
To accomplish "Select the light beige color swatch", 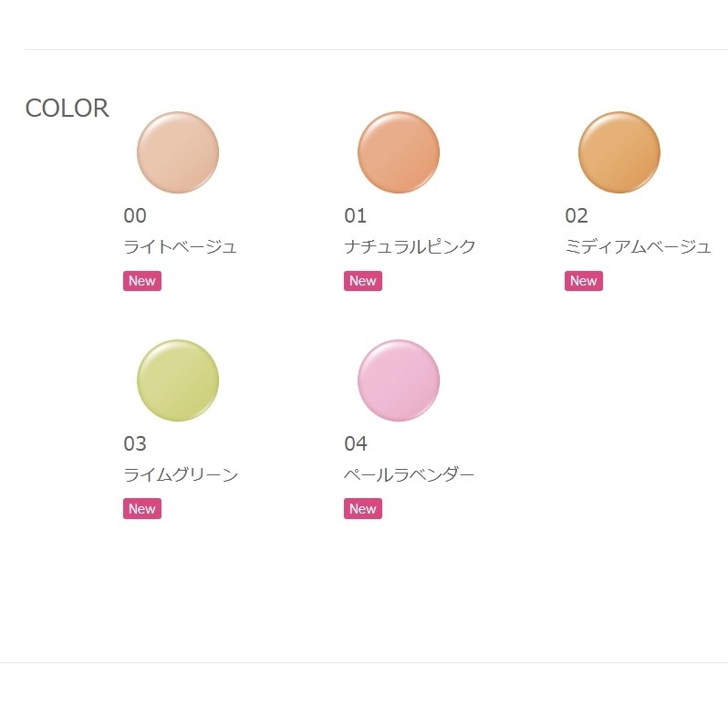I will (x=178, y=152).
